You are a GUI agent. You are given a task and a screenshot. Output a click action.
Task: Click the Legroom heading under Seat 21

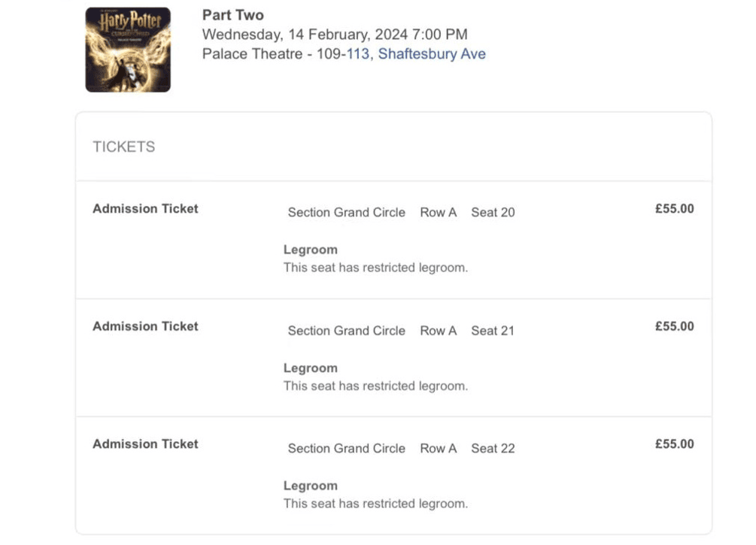[311, 368]
